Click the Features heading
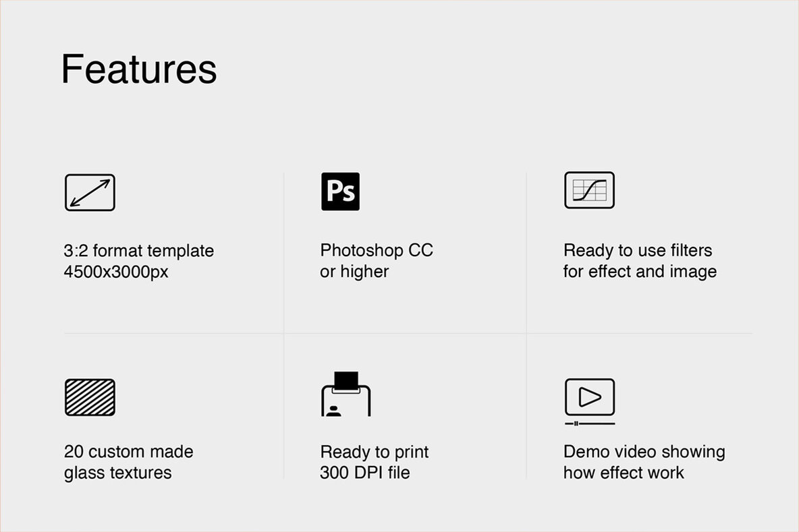Screen dimensions: 799x532 coord(139,69)
